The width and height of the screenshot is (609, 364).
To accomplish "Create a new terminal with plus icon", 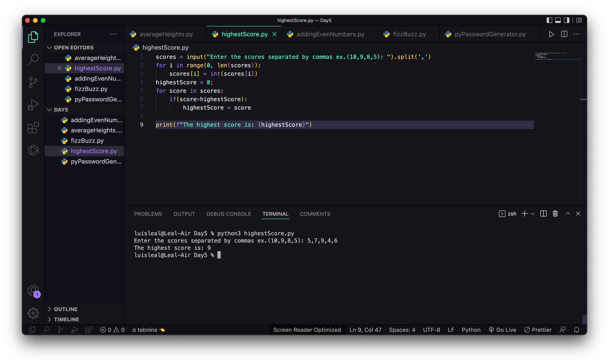I will coord(524,214).
